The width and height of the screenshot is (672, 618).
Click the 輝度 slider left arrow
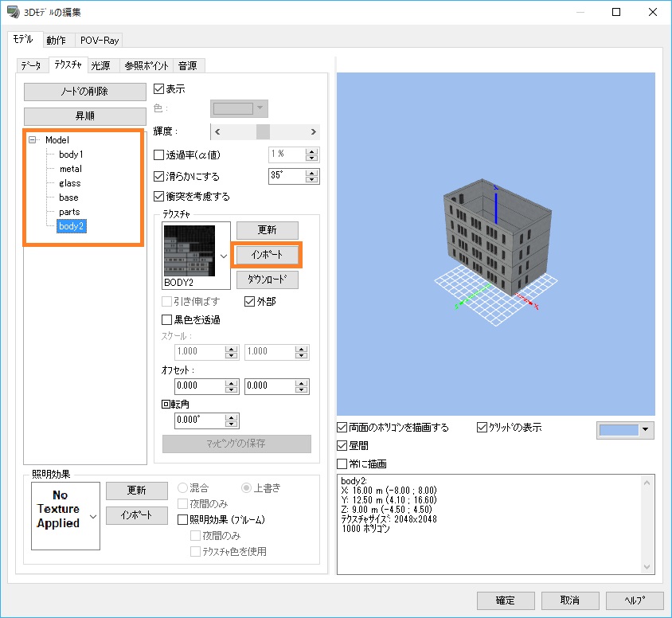pyautogui.click(x=217, y=132)
